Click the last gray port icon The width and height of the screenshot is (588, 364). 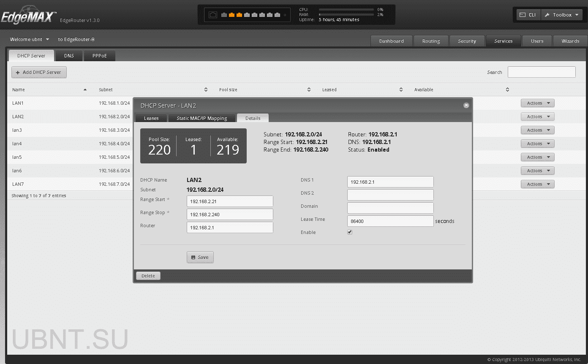(277, 15)
